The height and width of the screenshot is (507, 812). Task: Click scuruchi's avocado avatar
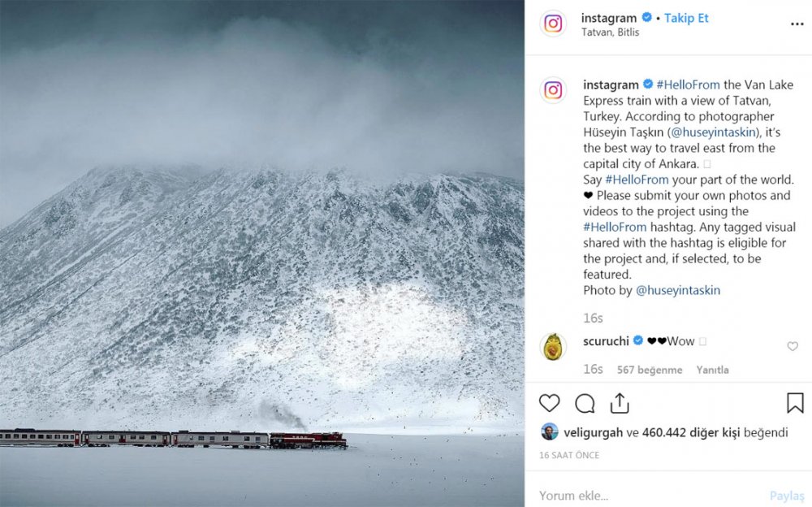tap(553, 346)
